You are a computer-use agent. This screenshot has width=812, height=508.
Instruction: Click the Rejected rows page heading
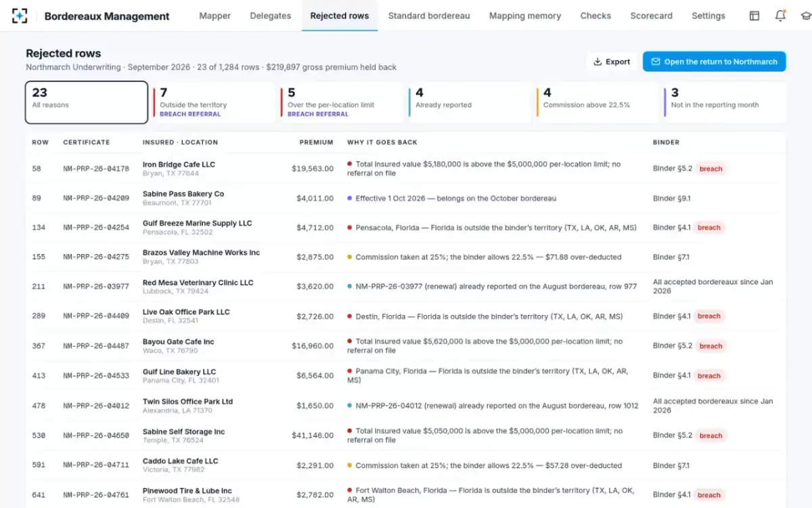point(63,54)
